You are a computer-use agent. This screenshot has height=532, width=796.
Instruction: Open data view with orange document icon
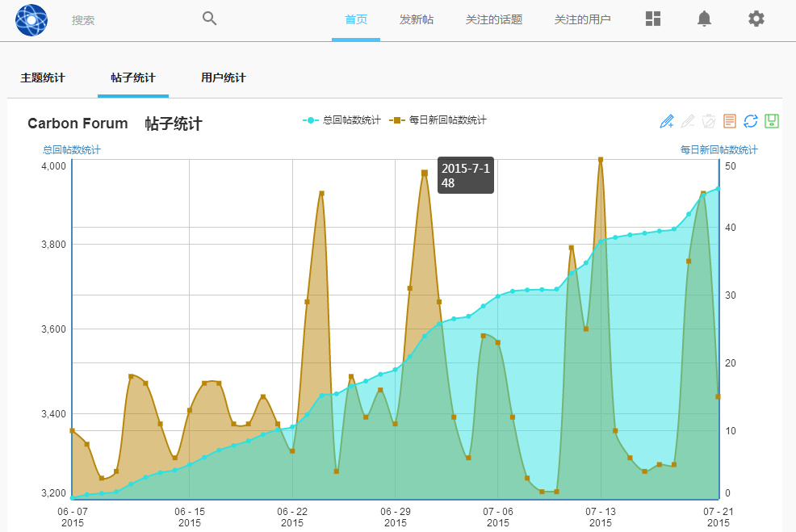730,121
